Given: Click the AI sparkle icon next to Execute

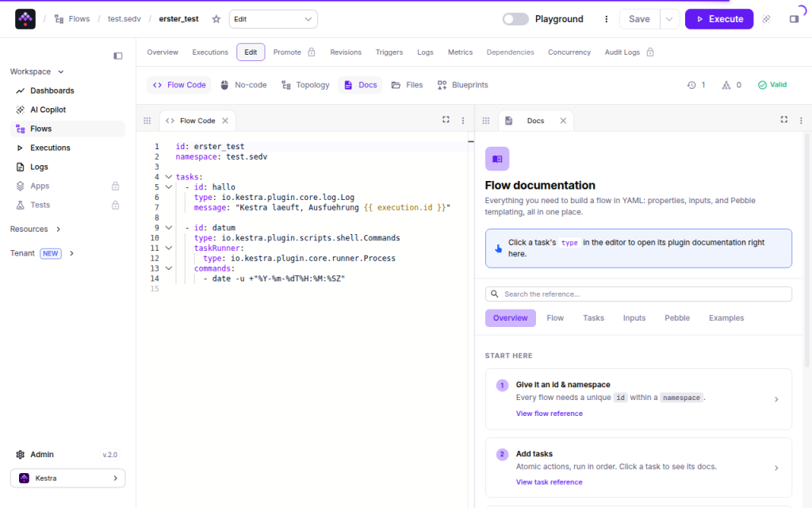Looking at the screenshot, I should pyautogui.click(x=767, y=19).
